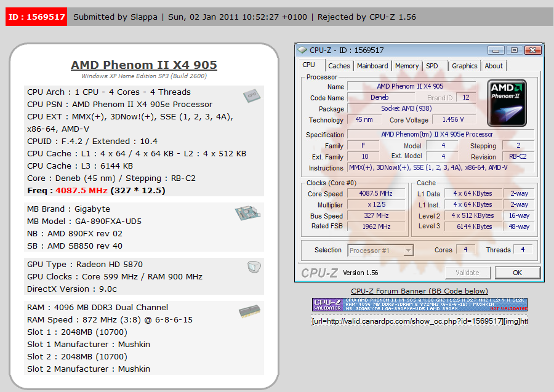
Task: Click the Version 1.56 label in CPU-Z
Action: pyautogui.click(x=360, y=273)
